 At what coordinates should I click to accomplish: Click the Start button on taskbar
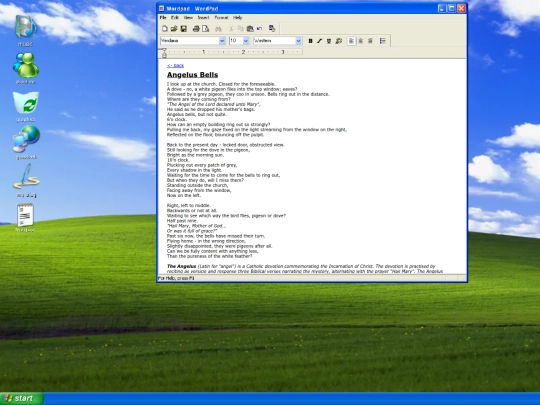pos(22,398)
